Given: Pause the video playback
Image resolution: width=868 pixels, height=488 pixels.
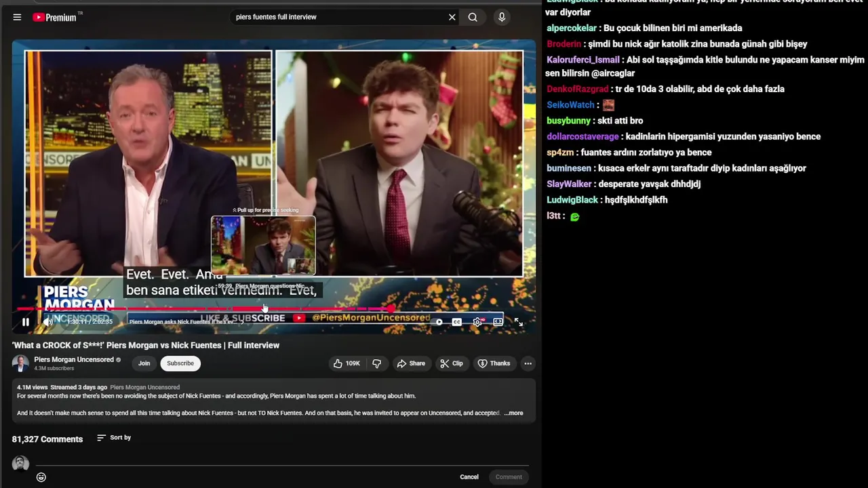Looking at the screenshot, I should (26, 322).
